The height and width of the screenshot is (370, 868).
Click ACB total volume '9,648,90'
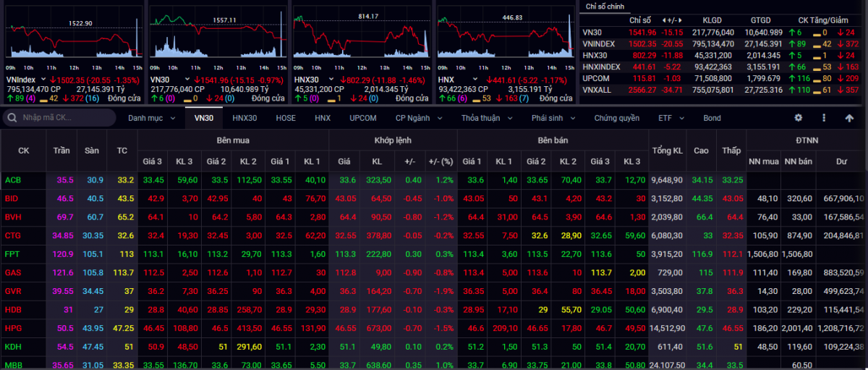coord(667,180)
